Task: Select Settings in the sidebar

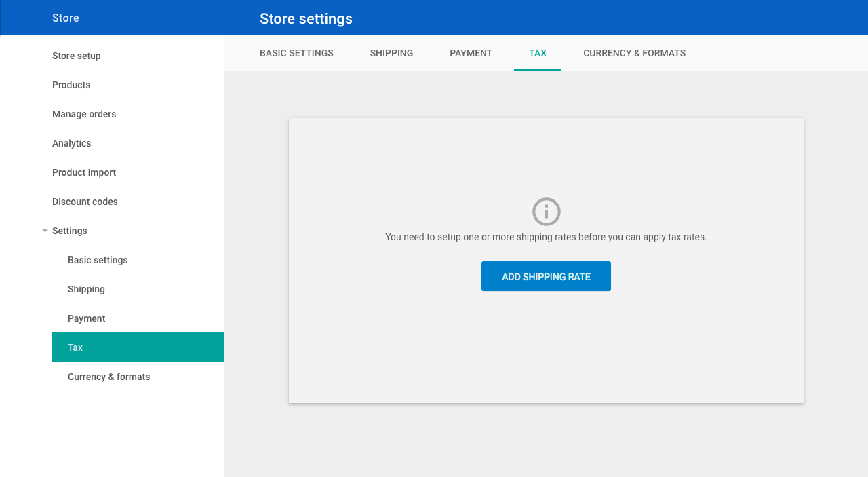Action: point(69,231)
